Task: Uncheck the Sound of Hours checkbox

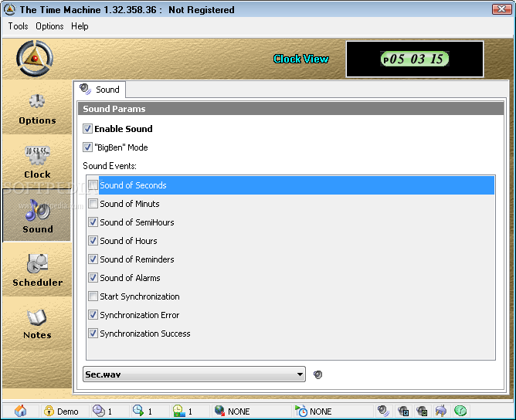Action: click(93, 240)
